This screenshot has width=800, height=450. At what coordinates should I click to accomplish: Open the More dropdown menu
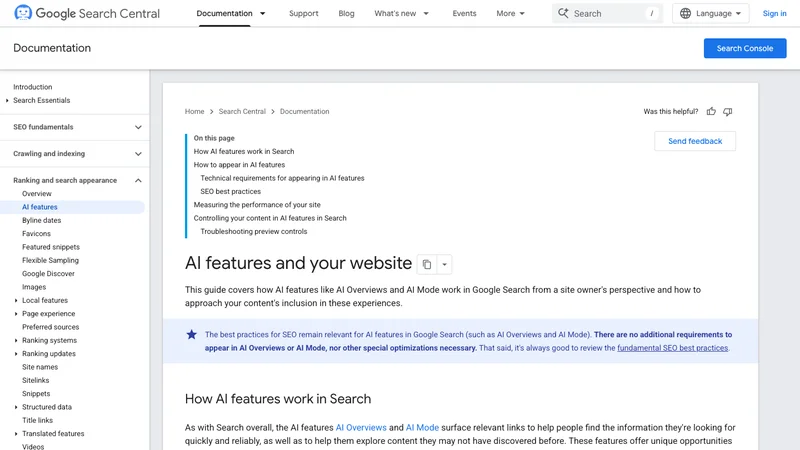pyautogui.click(x=510, y=13)
